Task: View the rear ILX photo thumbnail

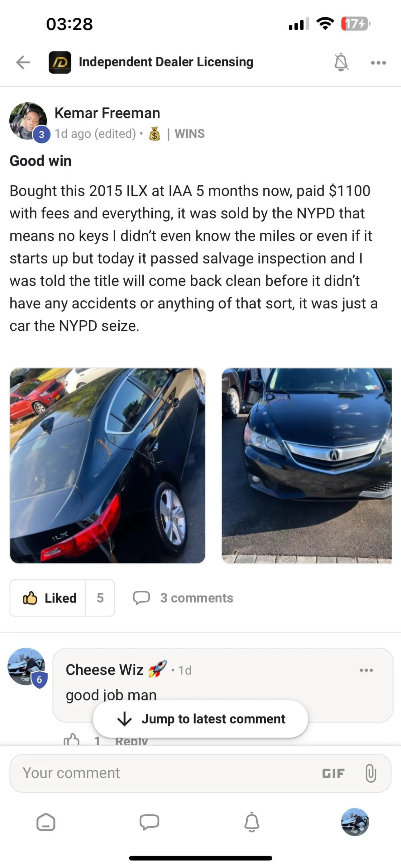Action: (x=108, y=465)
